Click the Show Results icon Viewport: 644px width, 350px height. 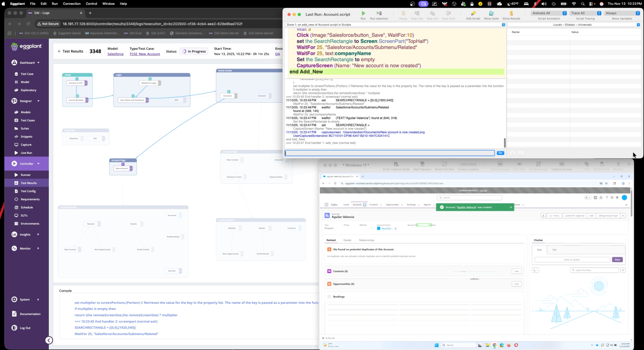(x=511, y=13)
